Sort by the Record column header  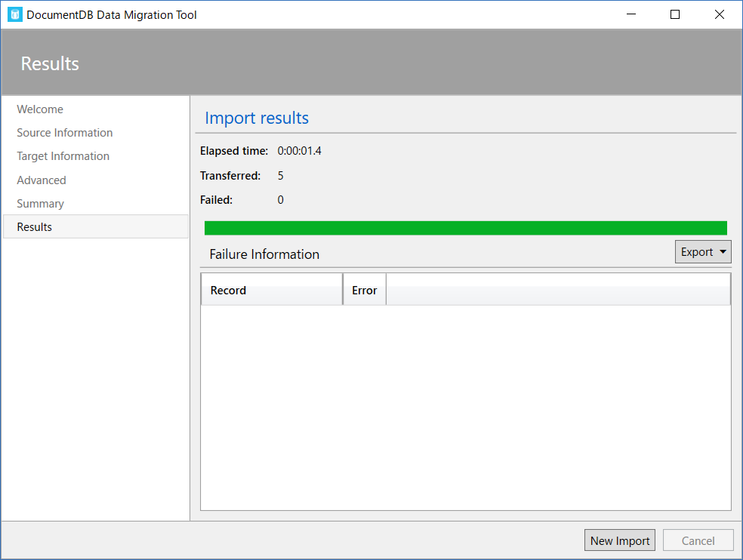tap(272, 290)
